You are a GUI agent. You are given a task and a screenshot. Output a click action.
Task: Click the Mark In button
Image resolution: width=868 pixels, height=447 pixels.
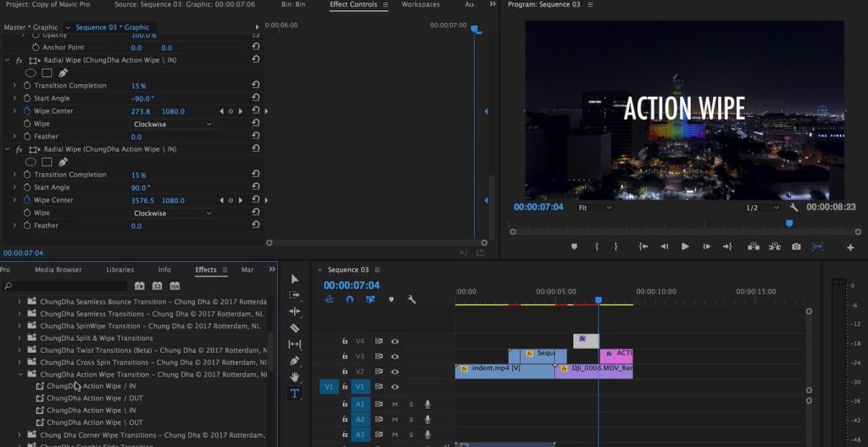point(597,247)
